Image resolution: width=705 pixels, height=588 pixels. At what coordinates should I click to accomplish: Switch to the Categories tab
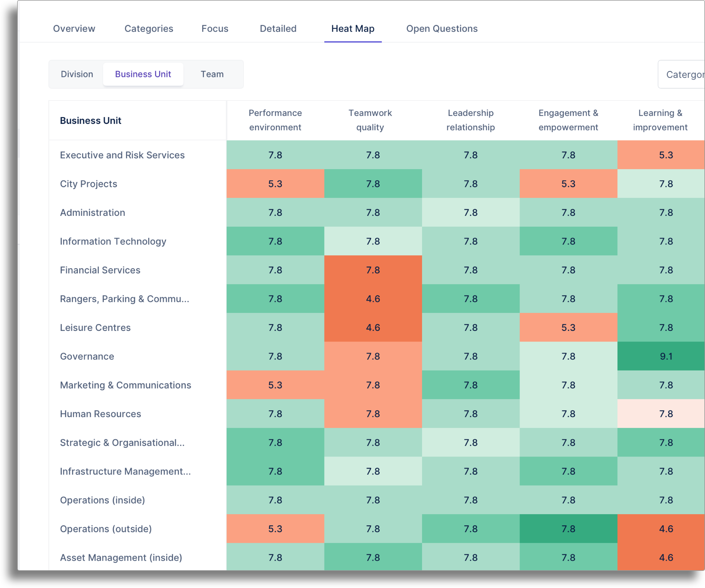click(149, 29)
